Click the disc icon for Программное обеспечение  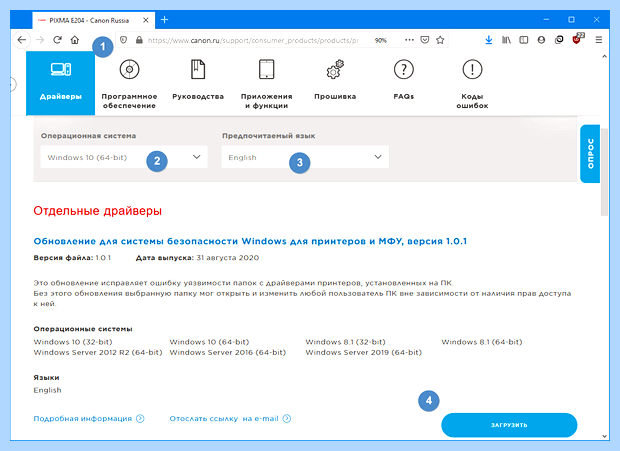click(x=129, y=69)
